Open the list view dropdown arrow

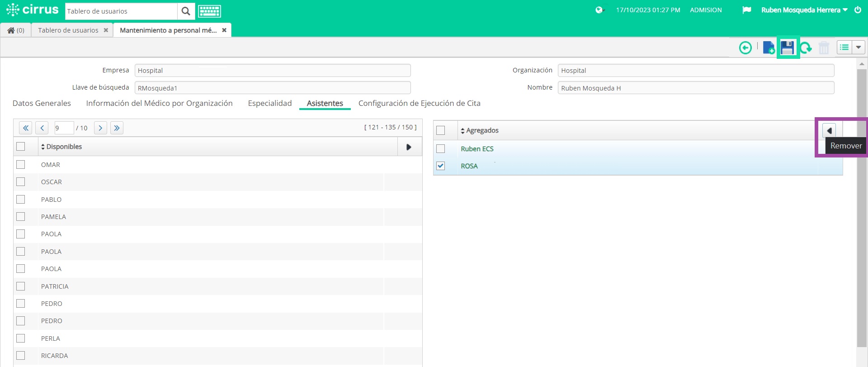(x=859, y=47)
